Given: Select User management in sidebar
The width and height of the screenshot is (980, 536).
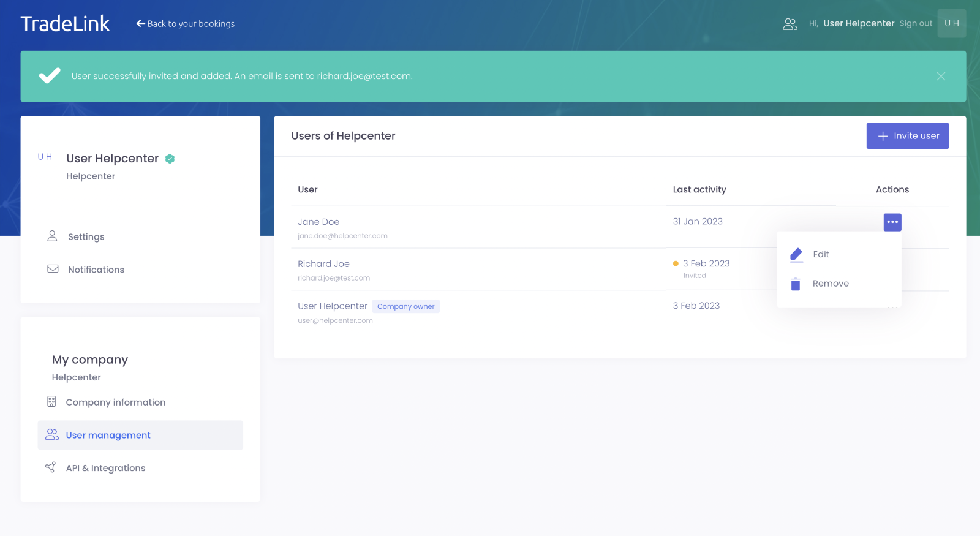Looking at the screenshot, I should 108,435.
